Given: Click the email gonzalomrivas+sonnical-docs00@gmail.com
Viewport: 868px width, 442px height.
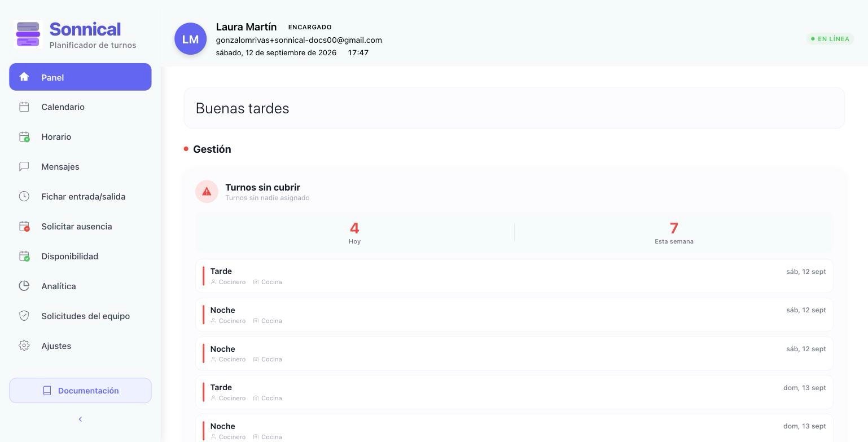Looking at the screenshot, I should (x=299, y=40).
